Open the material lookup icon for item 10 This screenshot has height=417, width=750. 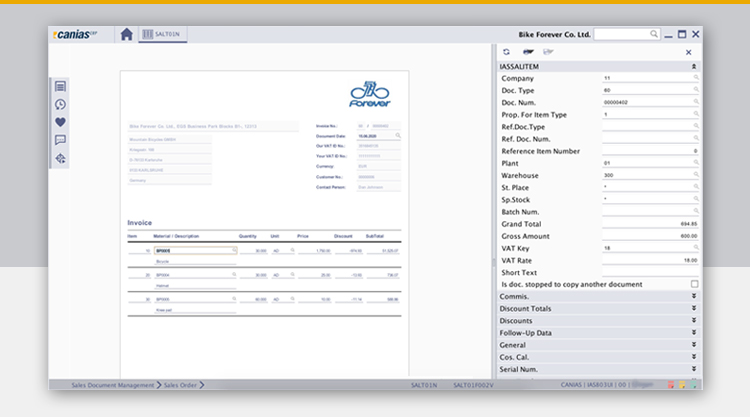(234, 250)
